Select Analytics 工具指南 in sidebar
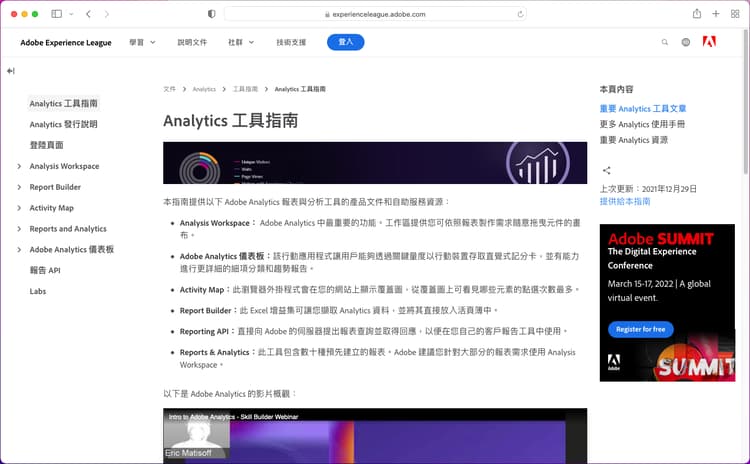Image resolution: width=750 pixels, height=464 pixels. pyautogui.click(x=64, y=103)
